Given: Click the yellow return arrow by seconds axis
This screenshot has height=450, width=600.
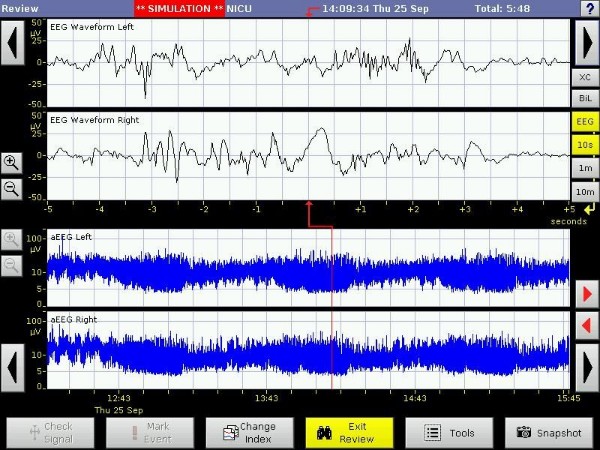Looking at the screenshot, I should (x=590, y=209).
